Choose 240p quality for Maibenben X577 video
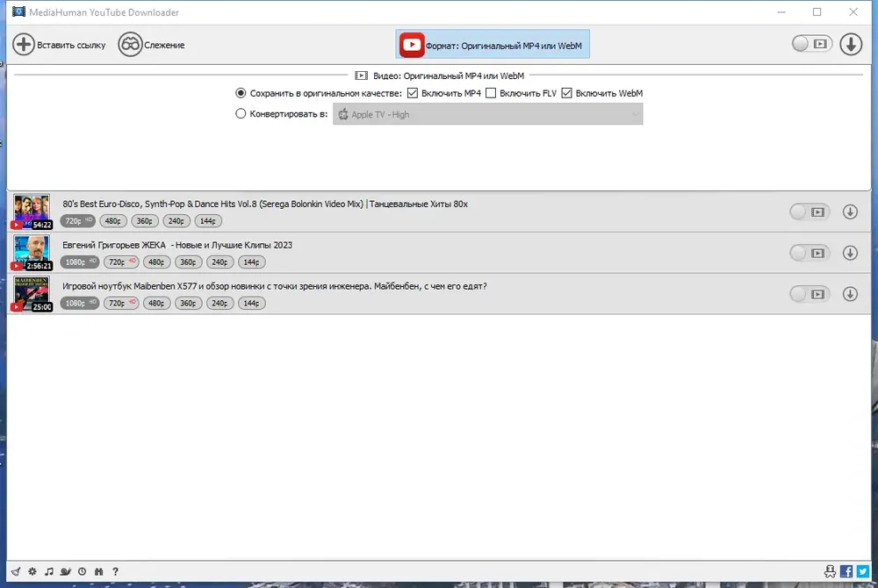 click(x=220, y=304)
